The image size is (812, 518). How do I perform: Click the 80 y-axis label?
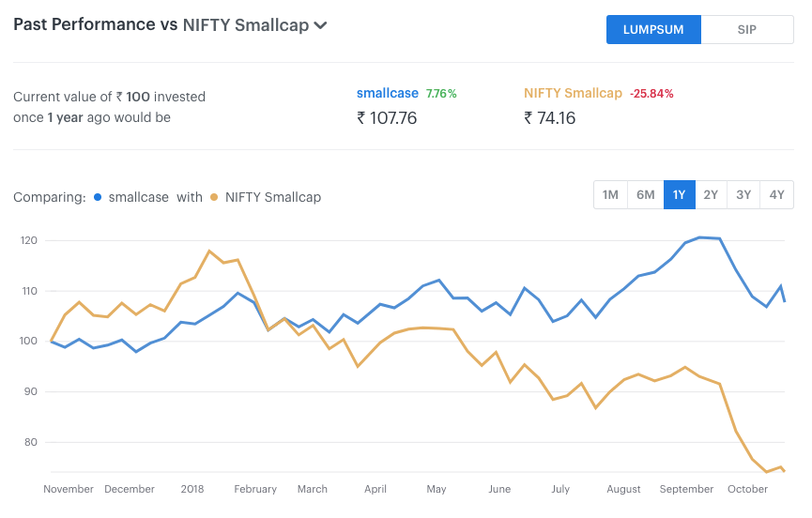pyautogui.click(x=31, y=442)
